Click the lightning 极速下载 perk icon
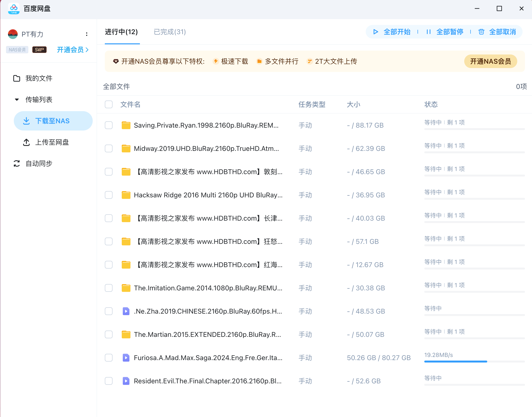 [215, 61]
